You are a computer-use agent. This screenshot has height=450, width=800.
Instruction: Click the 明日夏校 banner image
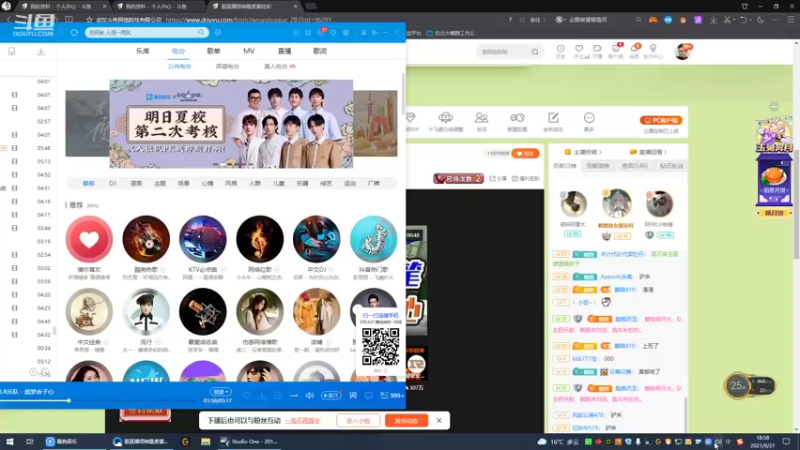click(x=231, y=123)
